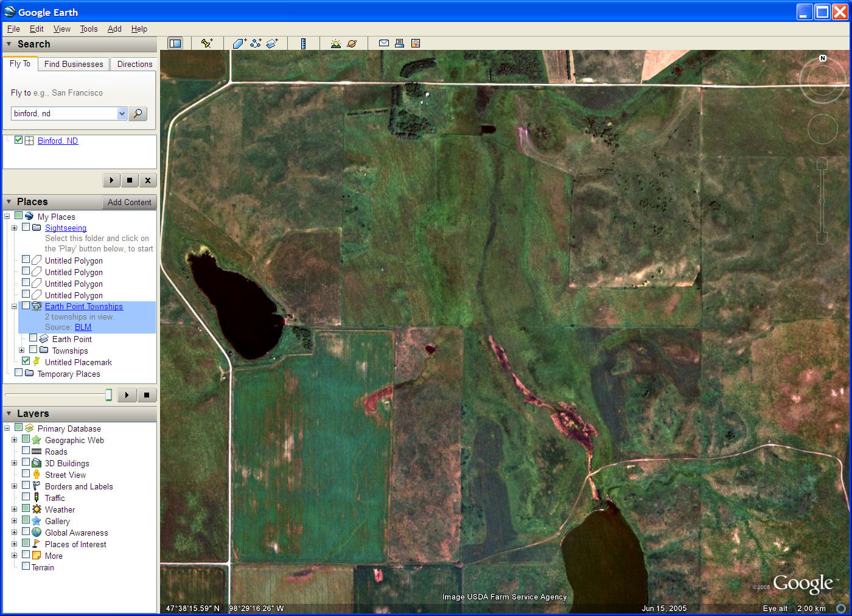Toggle the sidebar visibility icon

click(x=175, y=43)
